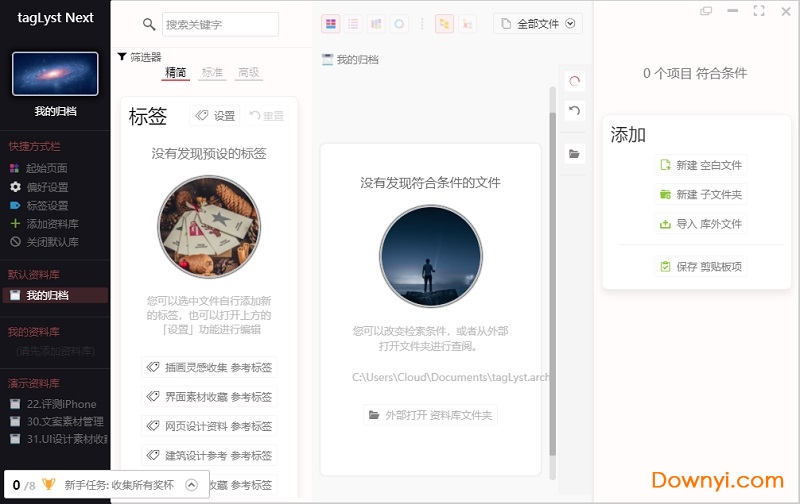Screen dimensions: 800x504
Task: Expand the 新手任务 task panel chevron
Action: coord(191,485)
